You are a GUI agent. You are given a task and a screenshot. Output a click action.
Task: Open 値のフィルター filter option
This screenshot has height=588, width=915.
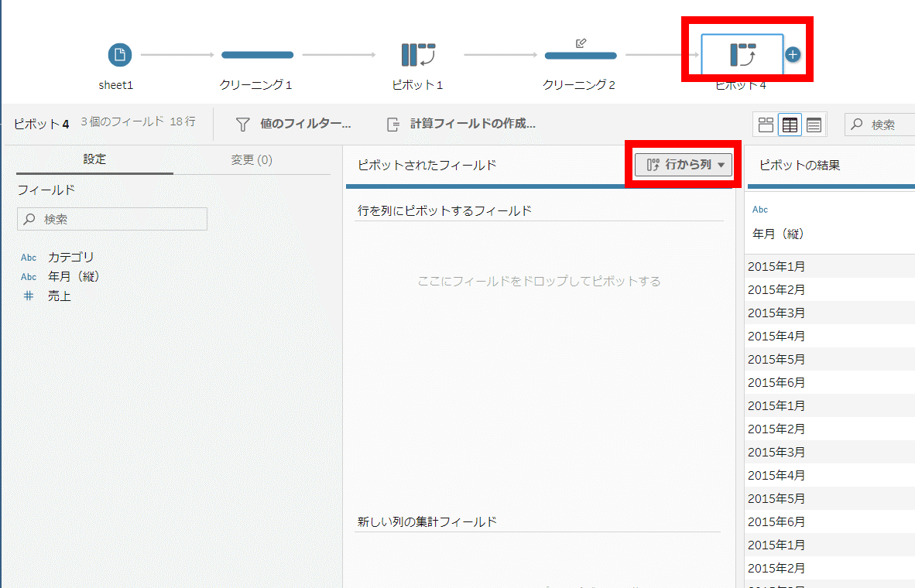click(293, 124)
